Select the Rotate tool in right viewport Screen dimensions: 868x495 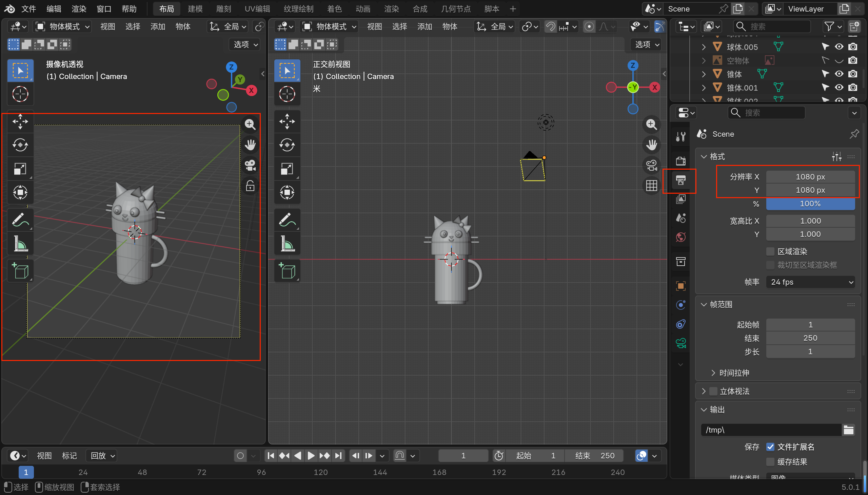[287, 145]
